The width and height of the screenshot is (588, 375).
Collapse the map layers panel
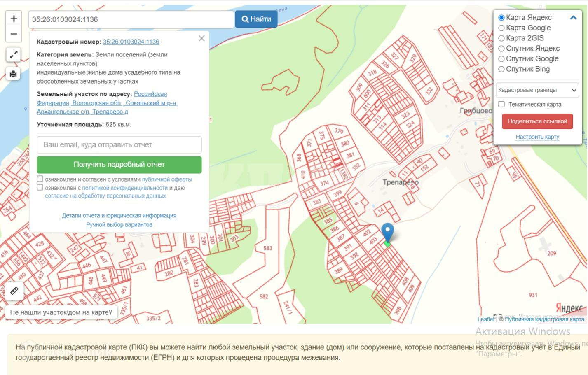click(x=573, y=18)
